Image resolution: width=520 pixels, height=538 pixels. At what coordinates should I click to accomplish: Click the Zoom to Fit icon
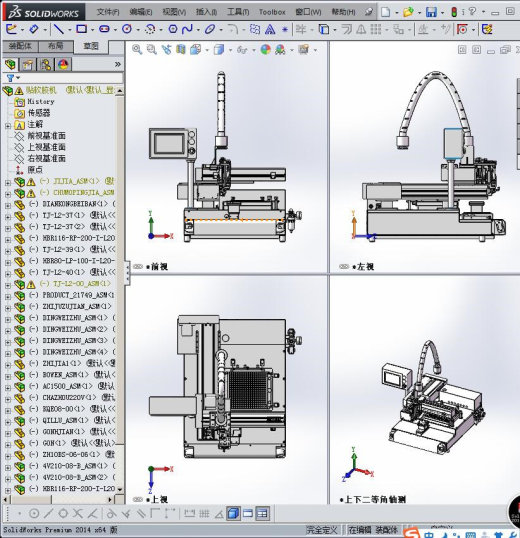[137, 49]
